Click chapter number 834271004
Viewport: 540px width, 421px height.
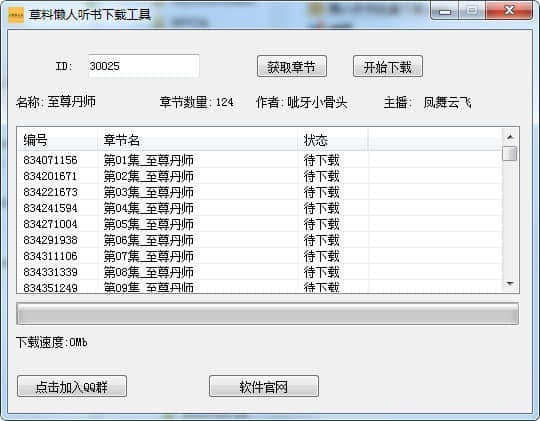(50, 224)
